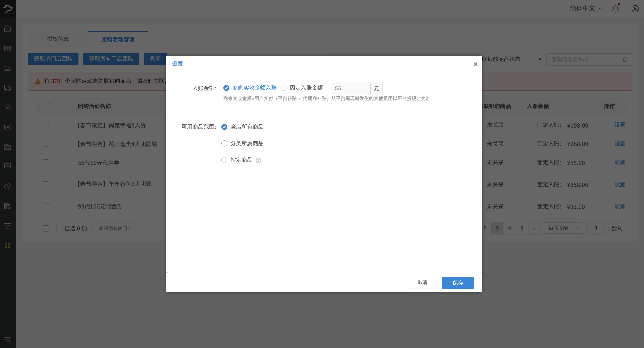Select 分类所属商品 radio option
This screenshot has height=348, width=644.
tap(224, 143)
